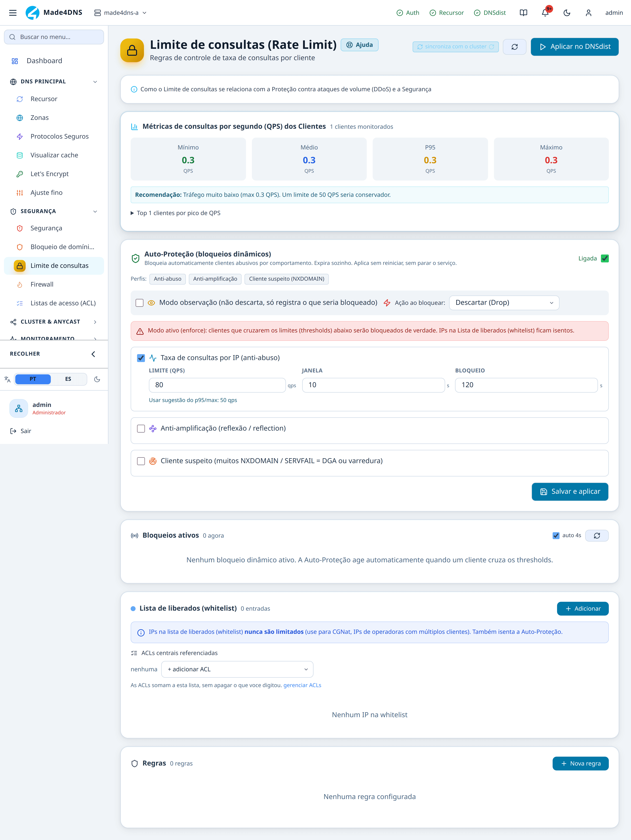Toggle the Ligada auto-protection checkbox
Screen dimensions: 631x840
point(605,259)
